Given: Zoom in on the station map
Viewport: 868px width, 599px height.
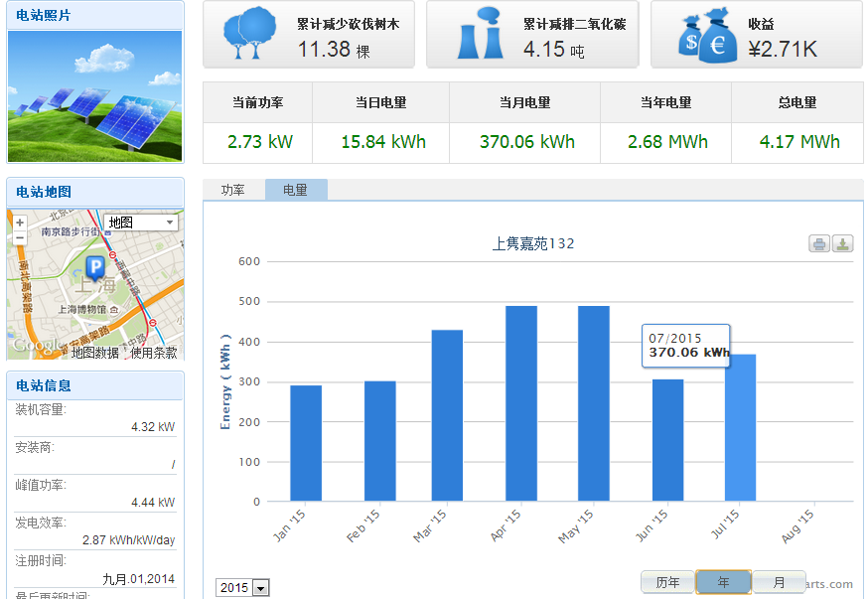Looking at the screenshot, I should click(20, 223).
